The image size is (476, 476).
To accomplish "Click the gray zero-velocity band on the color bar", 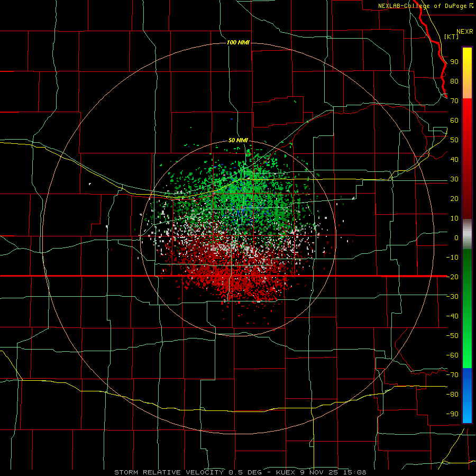I will click(467, 234).
